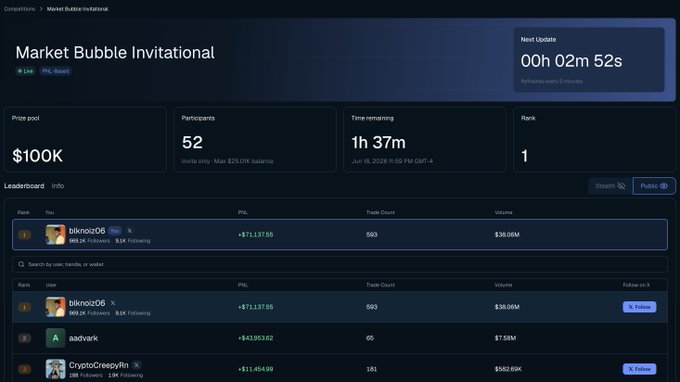Select the Public visibility option

click(x=654, y=186)
